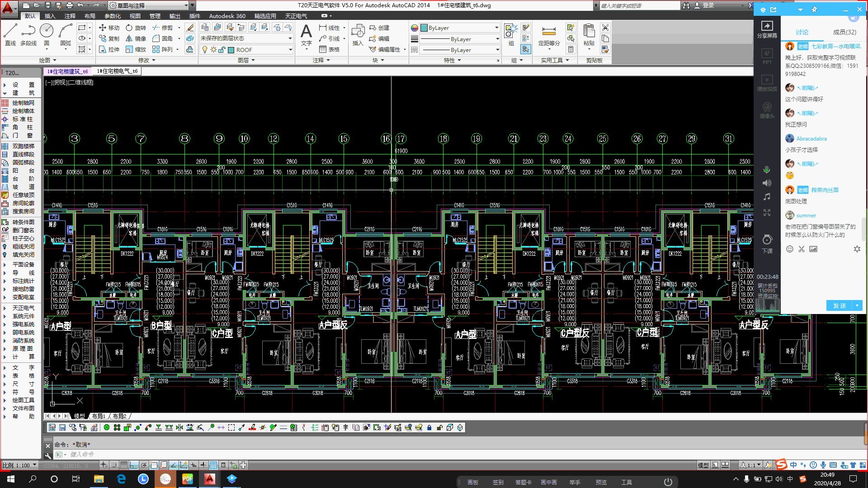Click the 阵列 array tool

click(163, 49)
